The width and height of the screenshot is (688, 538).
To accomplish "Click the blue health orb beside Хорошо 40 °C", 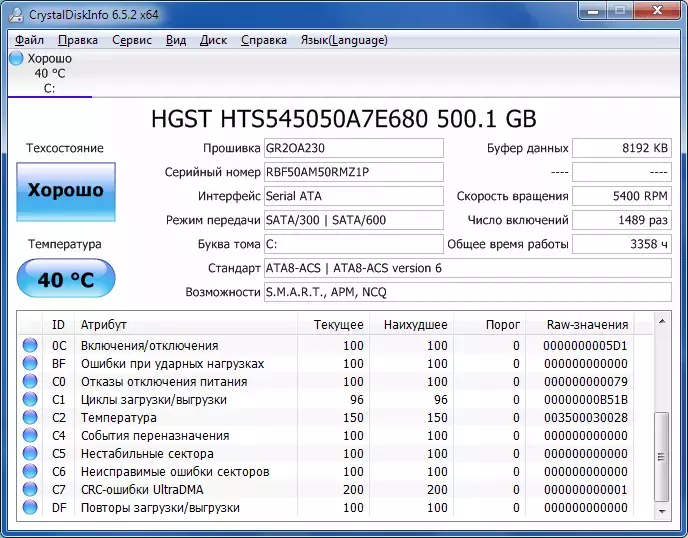I will click(x=16, y=58).
